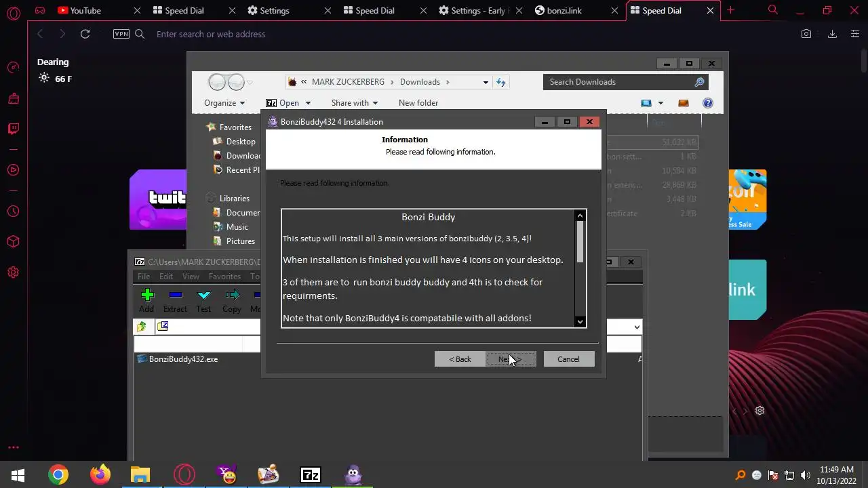Launch Chrome from the taskbar
The image size is (868, 488).
pyautogui.click(x=58, y=475)
